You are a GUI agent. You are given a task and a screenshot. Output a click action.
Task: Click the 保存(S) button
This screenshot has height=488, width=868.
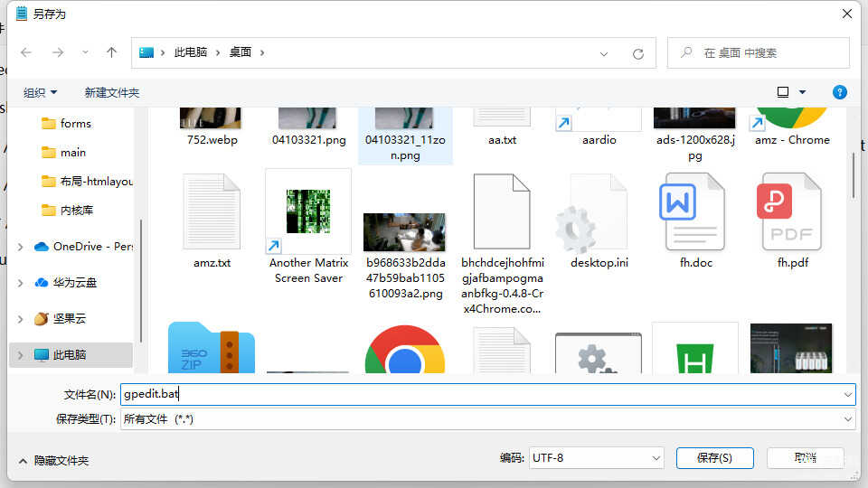click(x=714, y=458)
